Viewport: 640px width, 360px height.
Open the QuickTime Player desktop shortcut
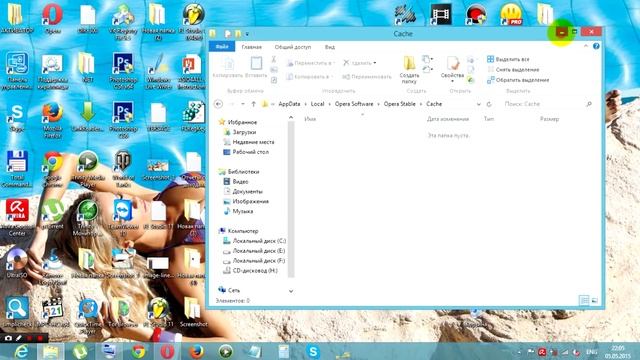pyautogui.click(x=87, y=316)
